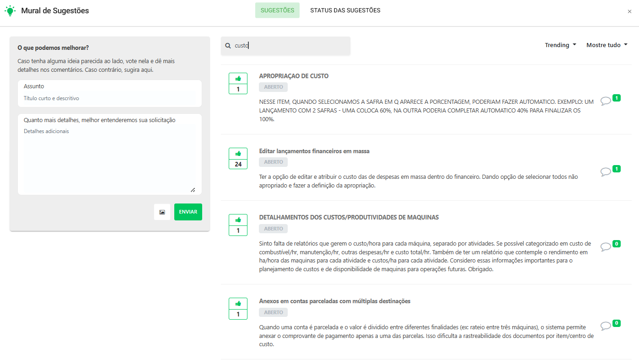Open the Mostre tudo filter dropdown
Viewport: 639px width, 364px height.
click(x=607, y=45)
